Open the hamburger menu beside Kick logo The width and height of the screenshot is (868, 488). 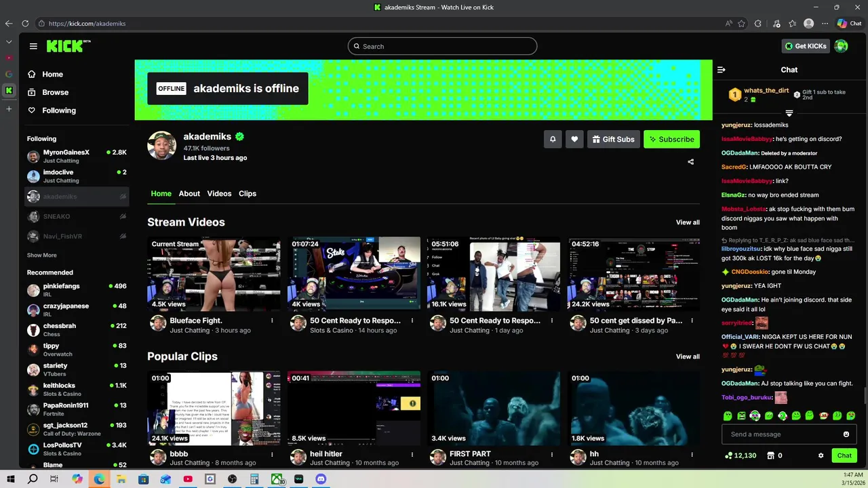[33, 46]
